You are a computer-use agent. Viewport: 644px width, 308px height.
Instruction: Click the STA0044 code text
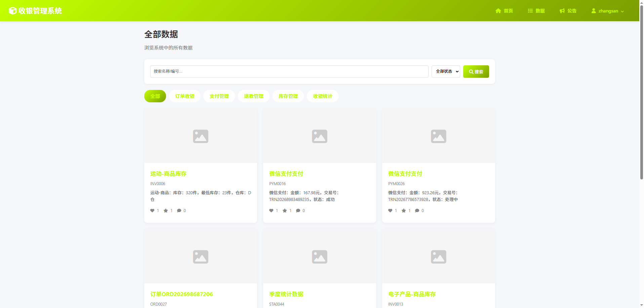(277, 304)
